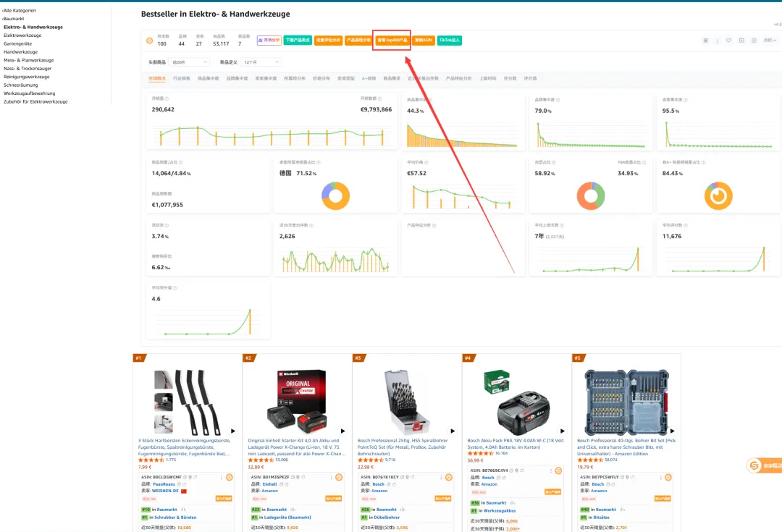Image resolution: width=782 pixels, height=532 pixels.
Task: Click the chart icon next to #10 in Baumarkt
Action: 183,510
